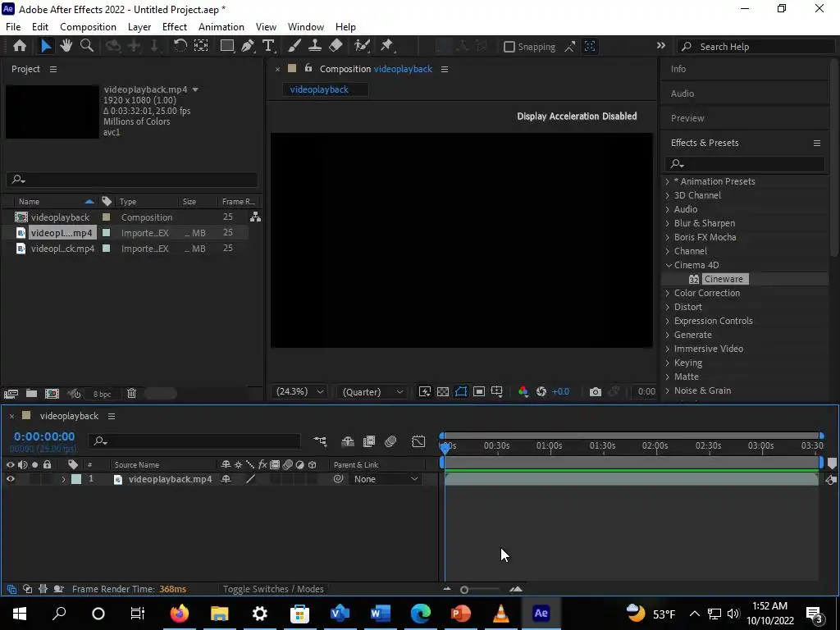Collapse the Cinema 4D effects category
This screenshot has height=630, width=840.
click(669, 265)
